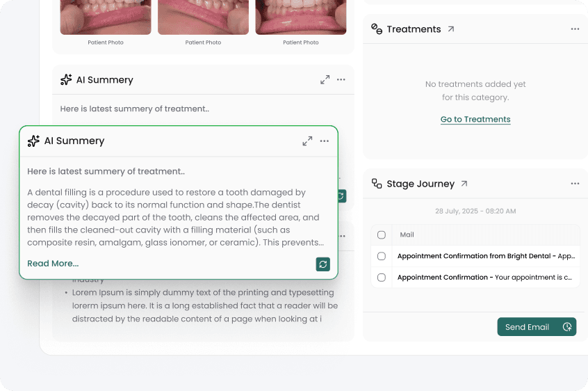Screen dimensions: 588x391
Task: Expand the AI Summery popup card
Action: pos(307,141)
